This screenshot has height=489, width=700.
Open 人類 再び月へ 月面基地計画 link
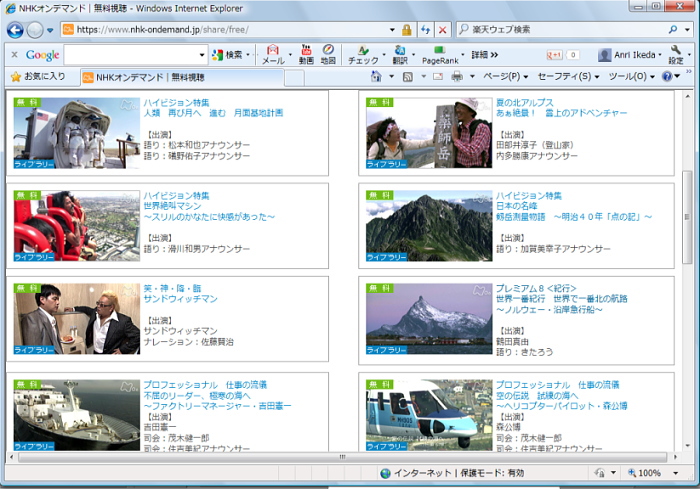coord(213,113)
